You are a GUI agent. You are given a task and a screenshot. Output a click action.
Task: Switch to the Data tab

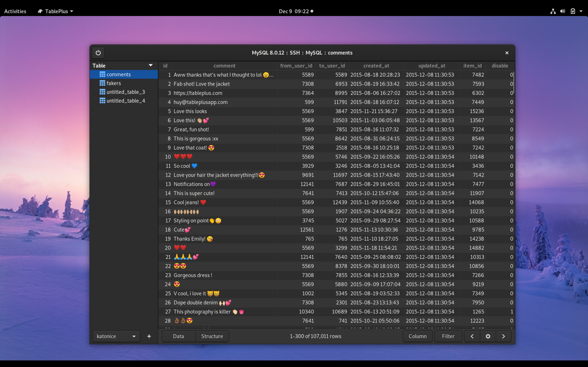coord(178,336)
